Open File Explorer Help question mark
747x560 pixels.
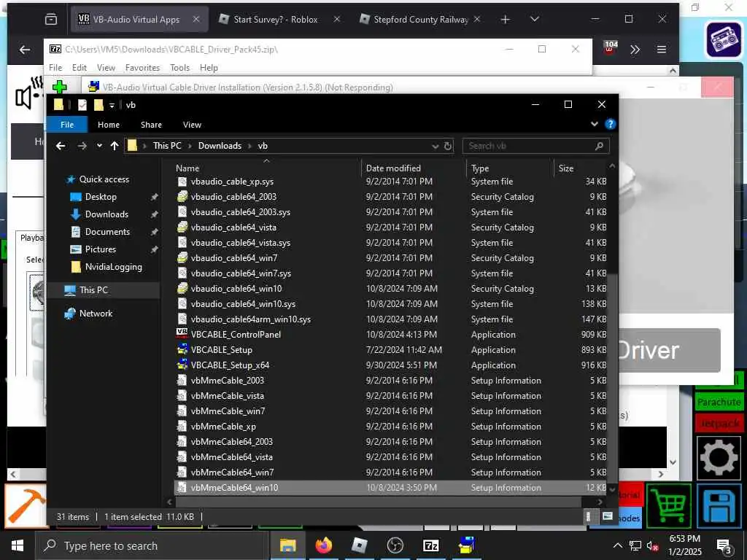(x=611, y=124)
